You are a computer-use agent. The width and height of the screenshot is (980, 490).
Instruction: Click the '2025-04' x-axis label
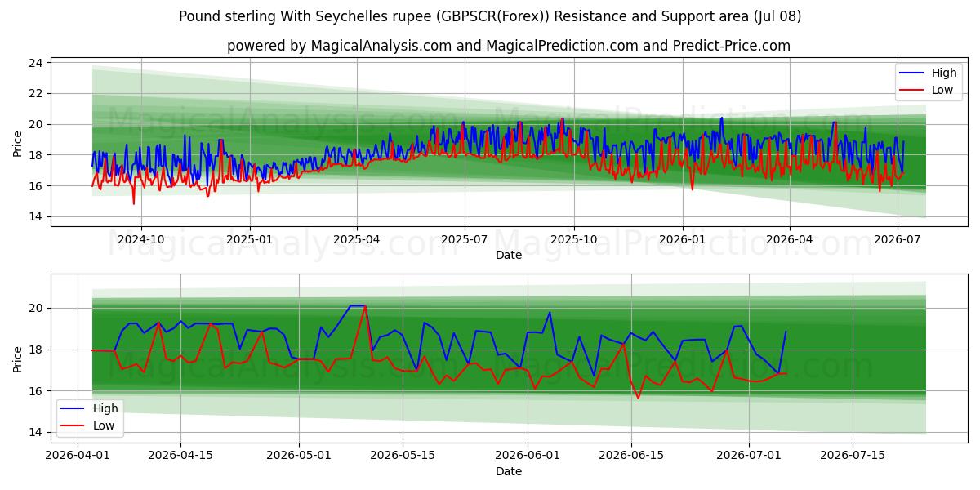coord(357,241)
